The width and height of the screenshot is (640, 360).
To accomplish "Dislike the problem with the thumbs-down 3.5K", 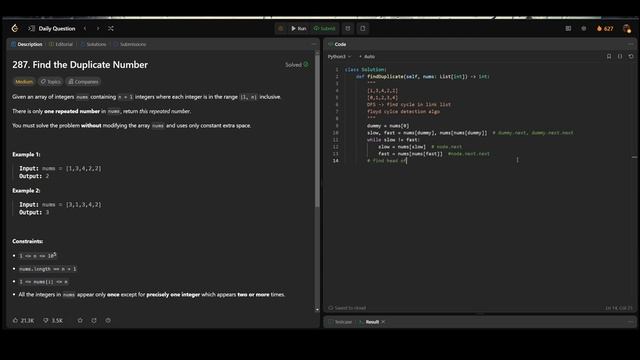I will coord(53,320).
